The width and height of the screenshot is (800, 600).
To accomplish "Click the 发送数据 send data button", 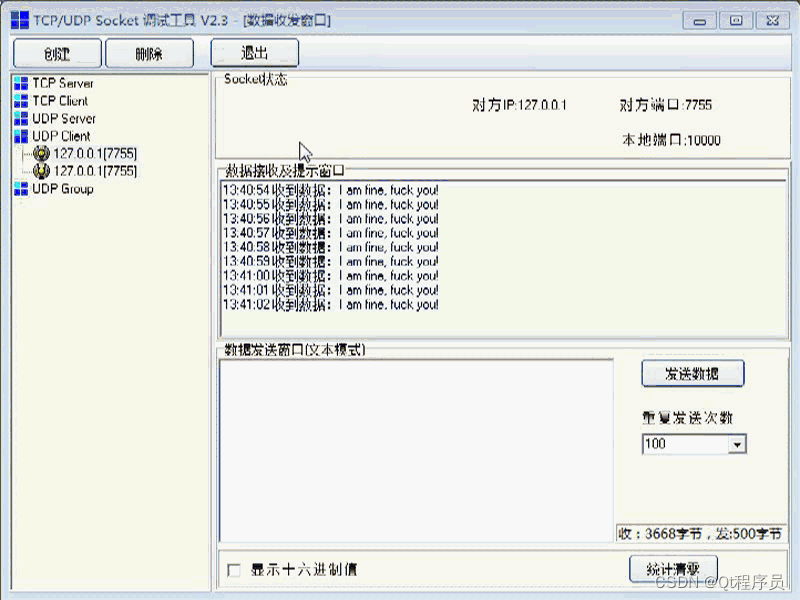I will coord(691,373).
